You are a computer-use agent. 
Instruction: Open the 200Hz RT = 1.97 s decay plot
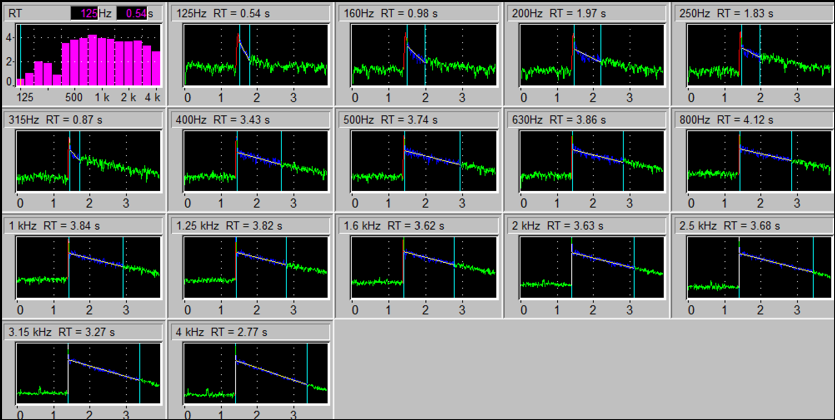(x=592, y=55)
